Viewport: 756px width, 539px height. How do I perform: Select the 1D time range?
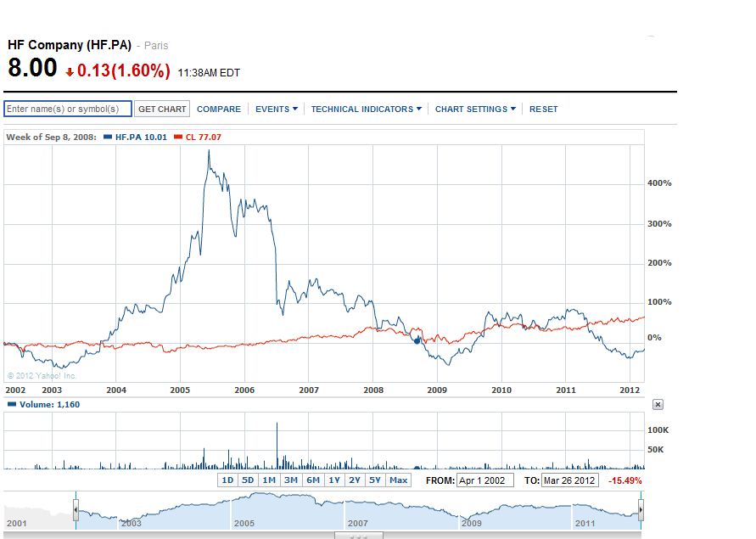[227, 480]
